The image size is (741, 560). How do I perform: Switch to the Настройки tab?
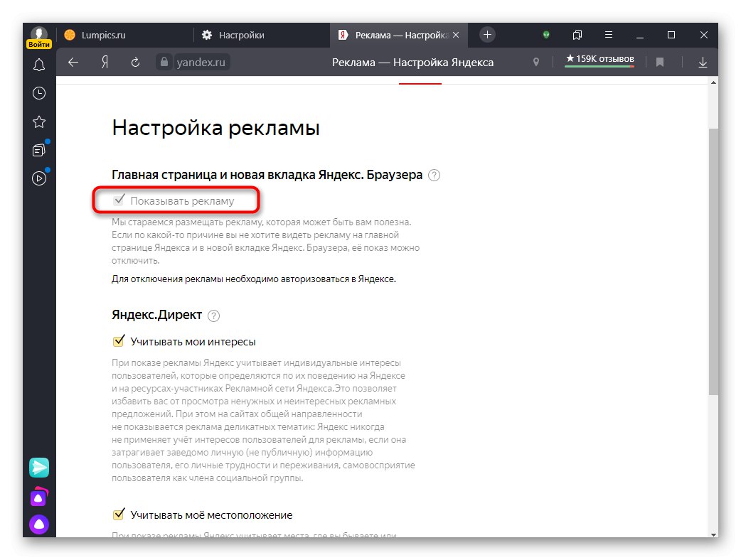(x=241, y=35)
